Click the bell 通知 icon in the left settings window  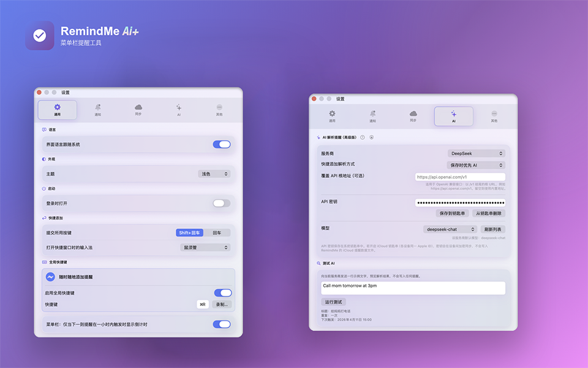click(x=98, y=108)
